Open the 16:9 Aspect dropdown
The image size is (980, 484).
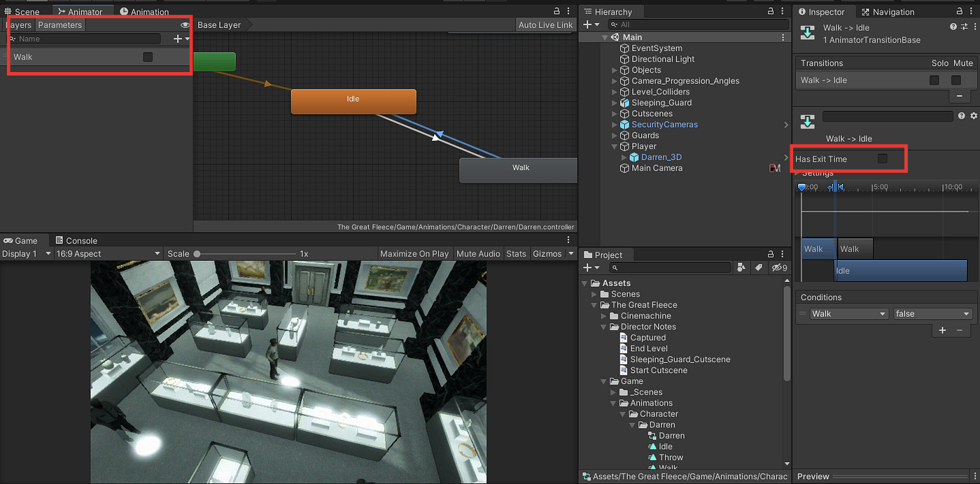point(108,254)
